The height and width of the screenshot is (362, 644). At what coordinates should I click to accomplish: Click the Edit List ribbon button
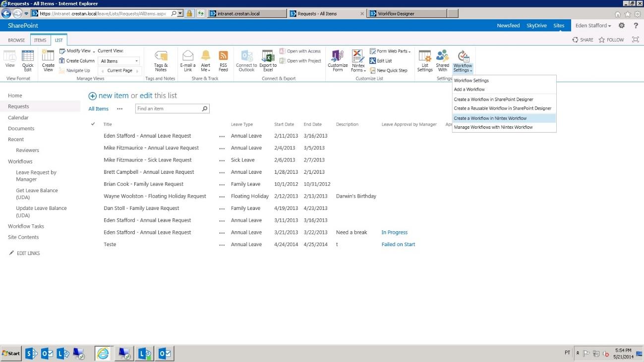(381, 61)
